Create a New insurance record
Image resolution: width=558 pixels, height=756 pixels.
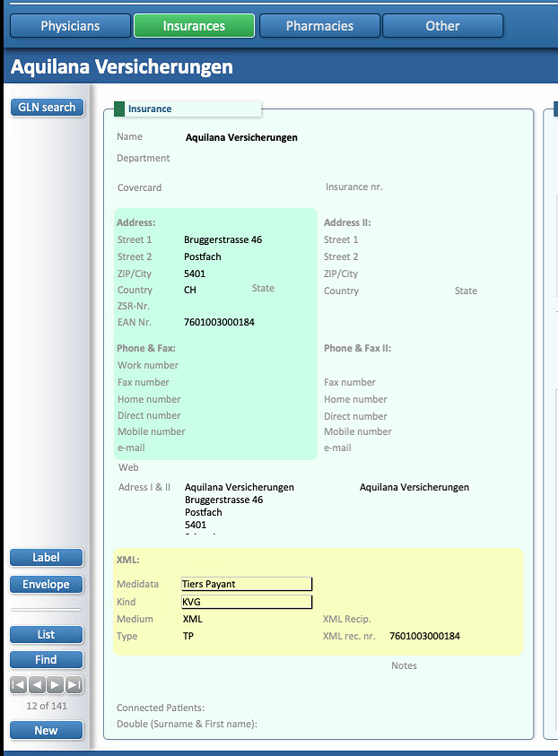pyautogui.click(x=47, y=731)
